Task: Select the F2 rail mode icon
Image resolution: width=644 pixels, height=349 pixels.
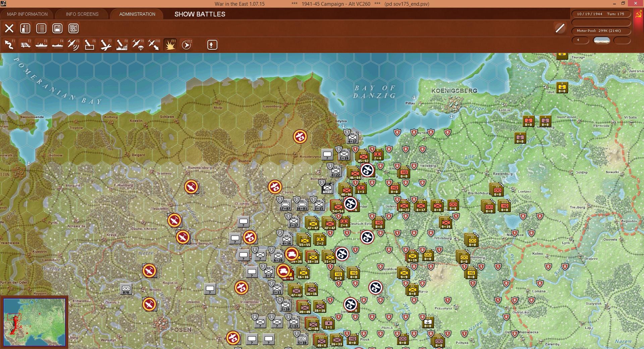Action: [25, 45]
